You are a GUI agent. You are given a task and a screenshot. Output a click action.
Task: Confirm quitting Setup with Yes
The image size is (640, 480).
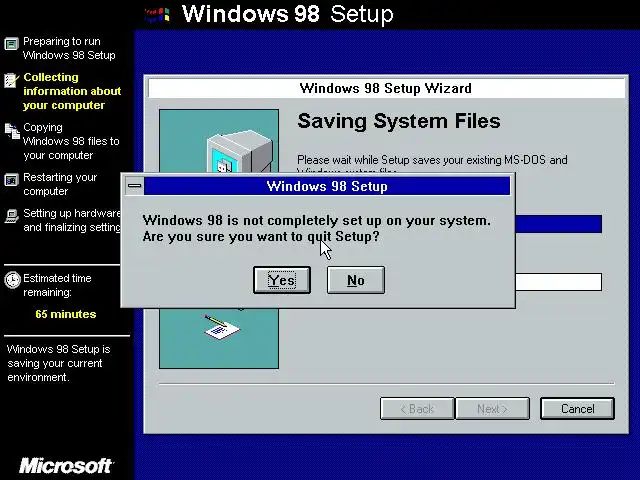pos(282,280)
